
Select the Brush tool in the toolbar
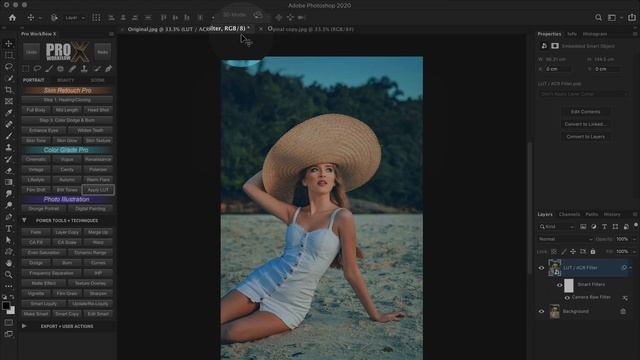tap(9, 136)
